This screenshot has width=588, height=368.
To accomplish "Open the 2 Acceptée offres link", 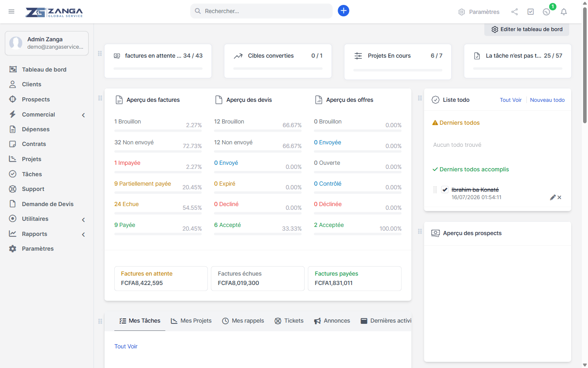I will click(x=329, y=225).
